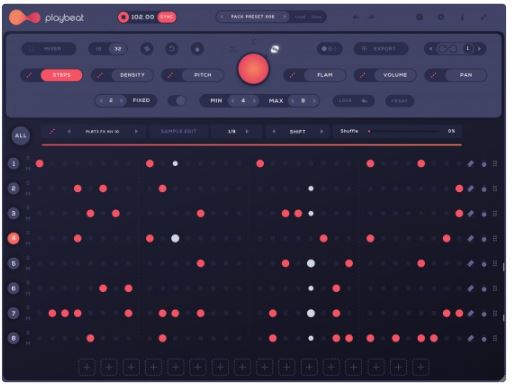Click the record icon next to tempo
Viewport: 513px width, 388px height.
(x=123, y=17)
